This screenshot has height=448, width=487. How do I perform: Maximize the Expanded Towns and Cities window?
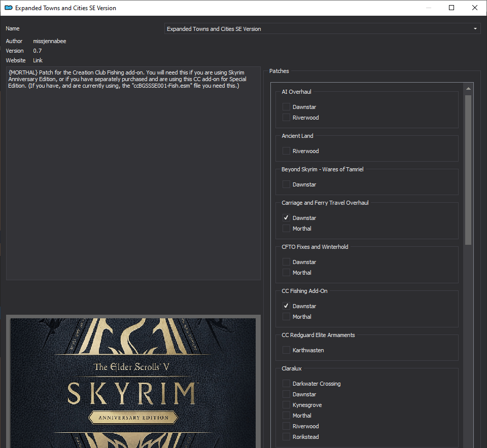coord(451,8)
